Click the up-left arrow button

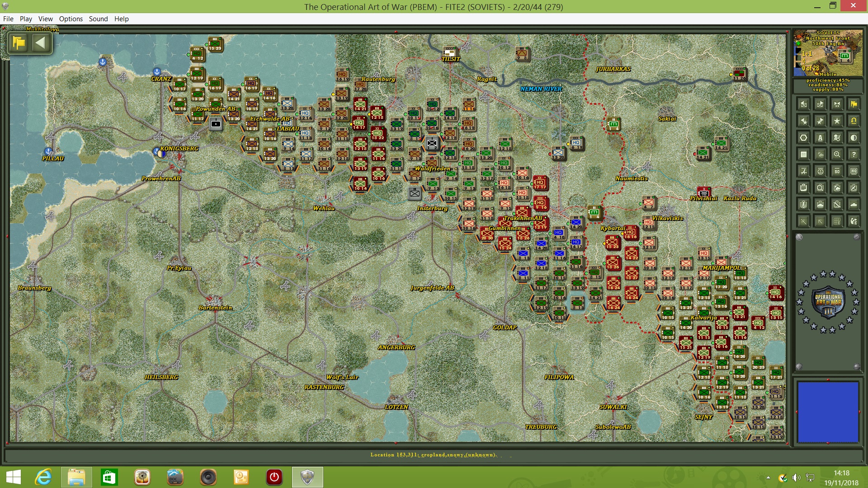pos(820,221)
